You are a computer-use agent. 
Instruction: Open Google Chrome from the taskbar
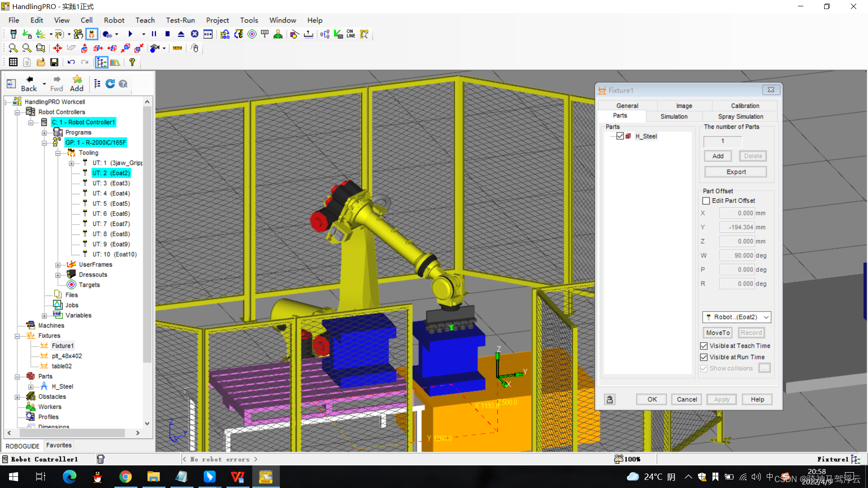125,477
